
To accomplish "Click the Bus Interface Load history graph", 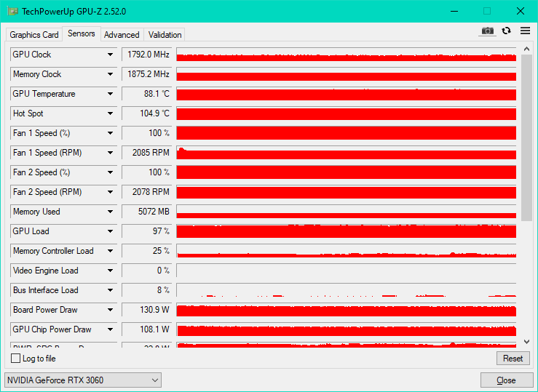I will [x=347, y=290].
